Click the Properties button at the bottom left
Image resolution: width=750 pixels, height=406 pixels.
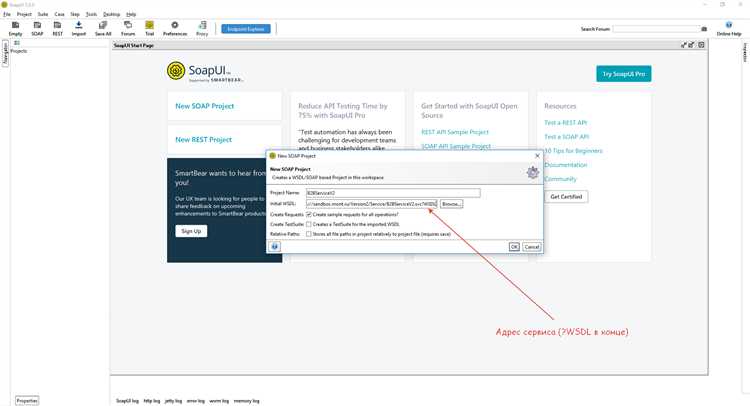coord(27,401)
